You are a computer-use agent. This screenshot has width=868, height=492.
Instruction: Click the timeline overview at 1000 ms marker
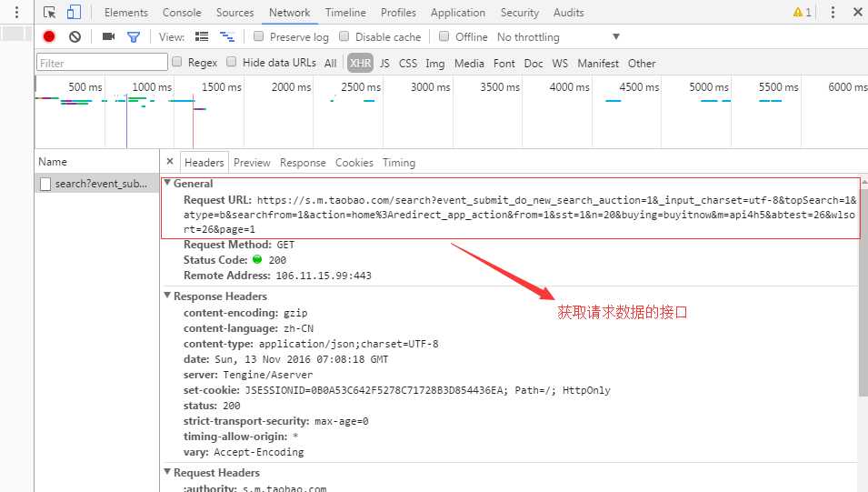coord(151,87)
